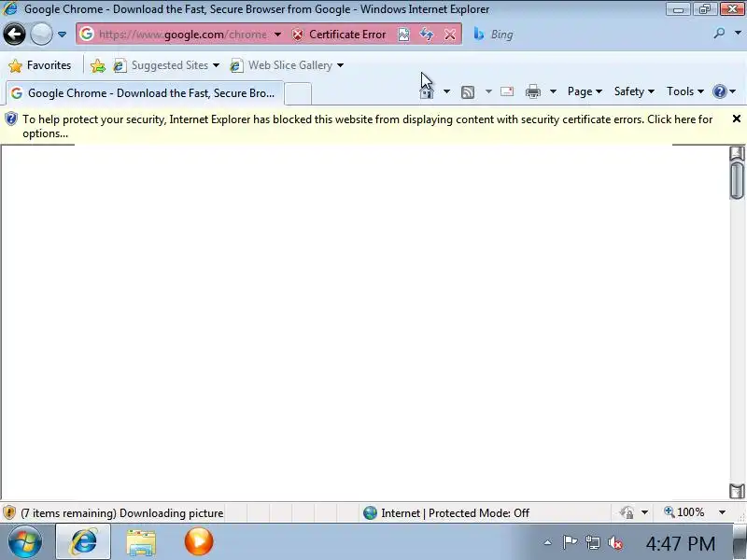The width and height of the screenshot is (747, 560).
Task: Click the muted volume speaker icon
Action: (x=615, y=543)
